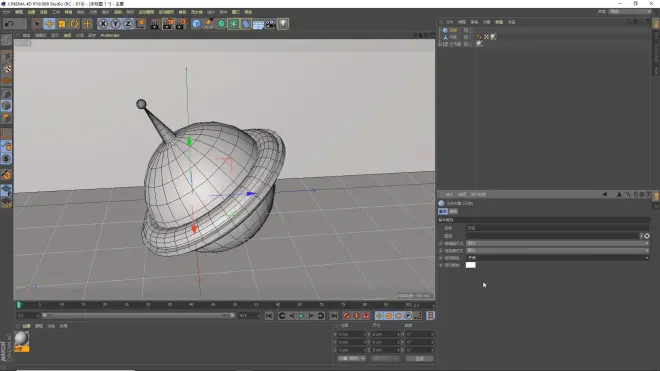Click the Render View clapperboard icon
The image size is (660, 371).
coord(155,24)
